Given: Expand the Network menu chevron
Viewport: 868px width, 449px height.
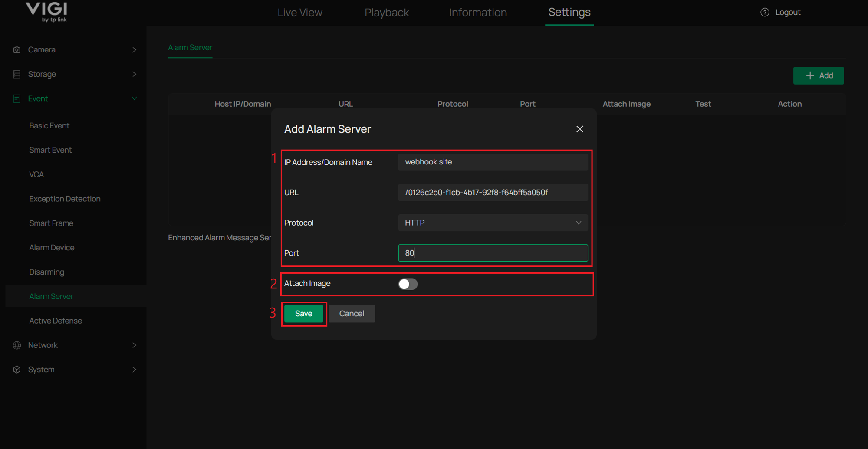Looking at the screenshot, I should 134,345.
